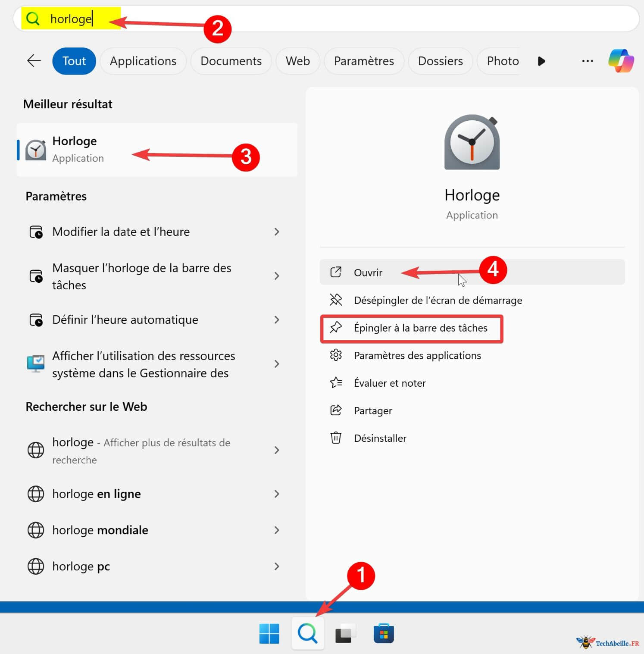Click monitor icon beside Afficher l'utilisation des ressources

pos(36,364)
